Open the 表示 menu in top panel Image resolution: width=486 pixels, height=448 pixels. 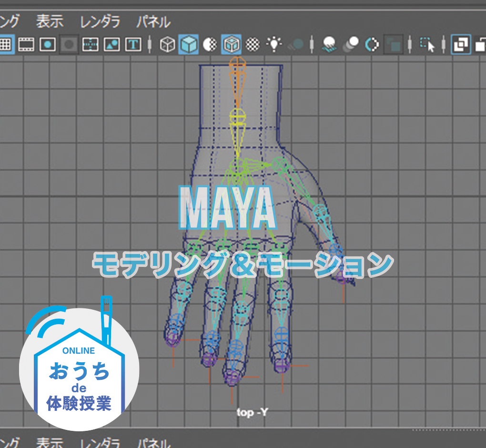50,21
